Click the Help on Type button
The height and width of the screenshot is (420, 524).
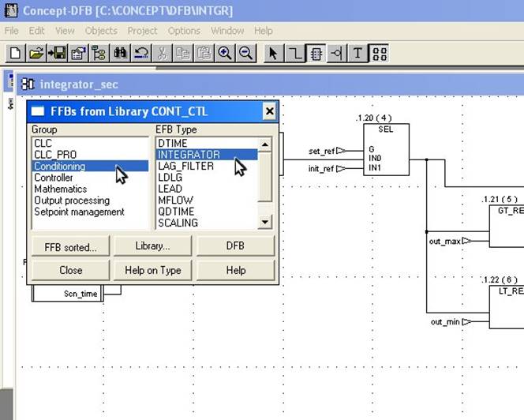click(x=153, y=270)
